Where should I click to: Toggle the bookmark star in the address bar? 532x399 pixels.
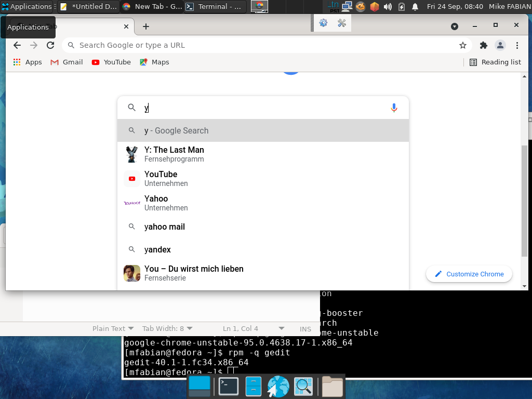[x=462, y=45]
